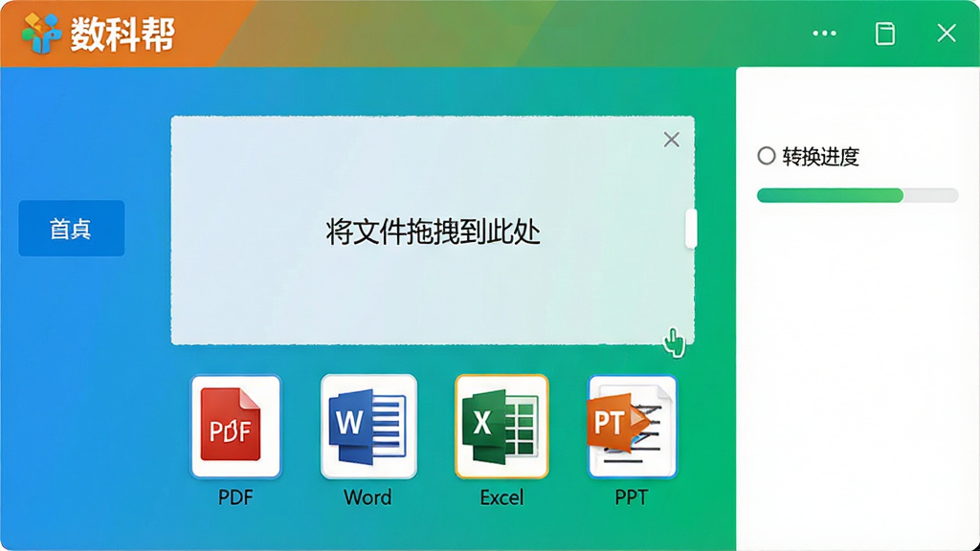Viewport: 980px width, 551px height.
Task: Click the PPT text label
Action: 632,497
